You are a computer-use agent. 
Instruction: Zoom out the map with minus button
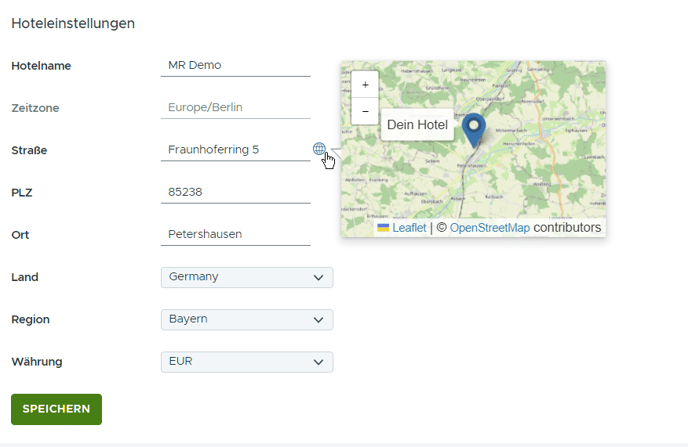pos(365,111)
